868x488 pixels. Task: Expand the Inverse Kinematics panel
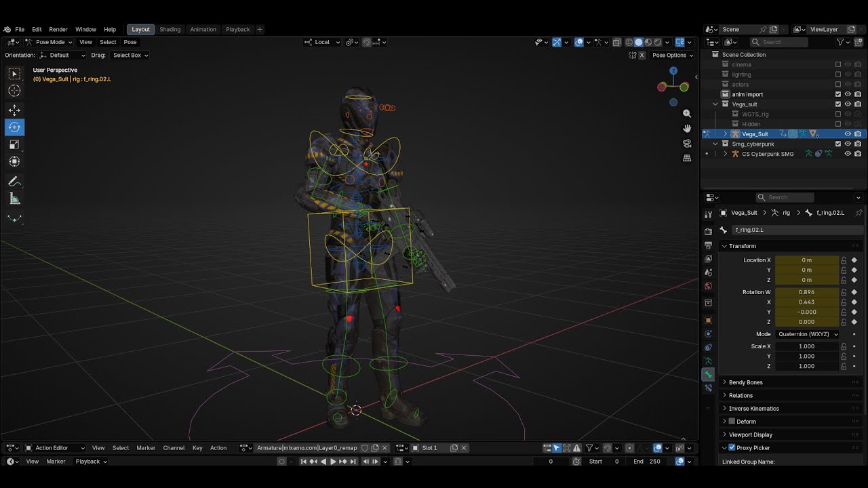(754, 409)
